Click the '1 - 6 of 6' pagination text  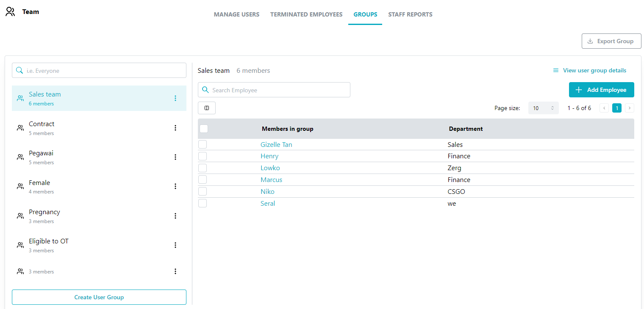coord(579,108)
